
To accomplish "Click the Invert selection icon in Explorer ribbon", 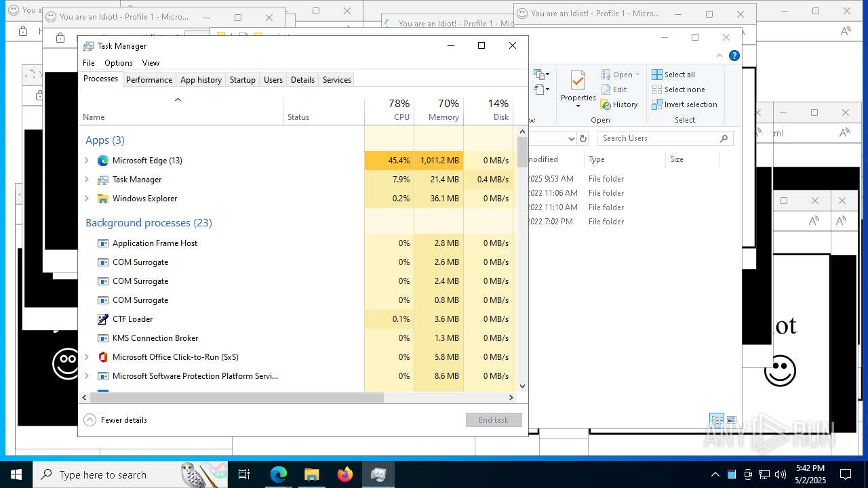I will pyautogui.click(x=657, y=104).
